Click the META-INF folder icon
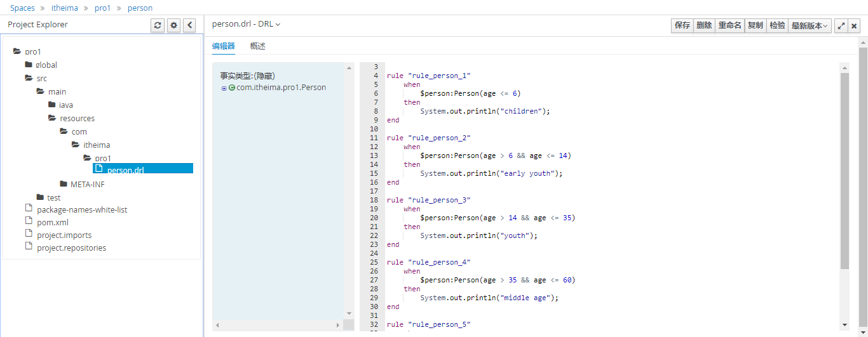This screenshot has width=868, height=337. [x=64, y=184]
